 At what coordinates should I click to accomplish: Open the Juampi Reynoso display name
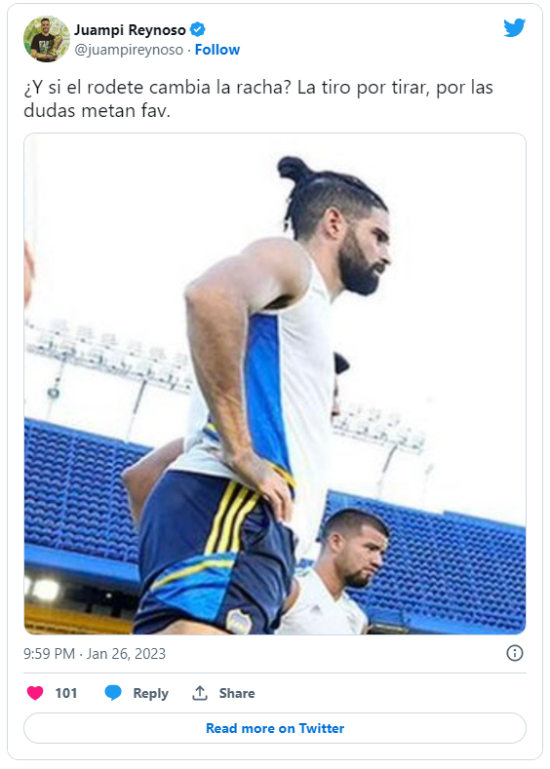130,30
